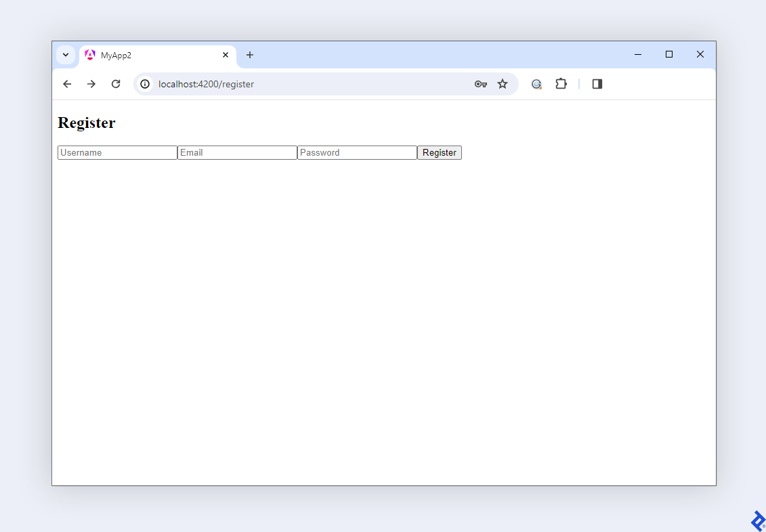Open the site information info icon
The width and height of the screenshot is (766, 532).
tap(145, 84)
